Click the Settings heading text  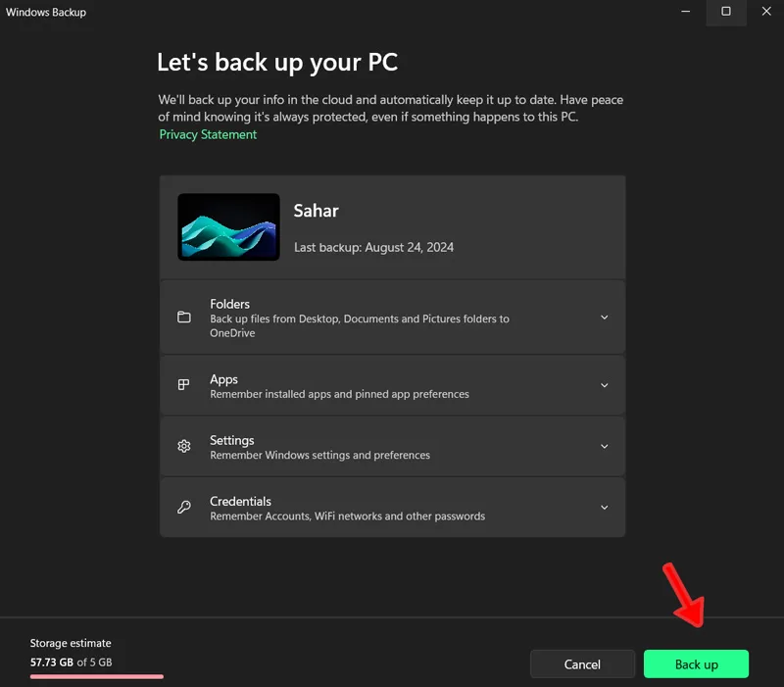tap(232, 440)
